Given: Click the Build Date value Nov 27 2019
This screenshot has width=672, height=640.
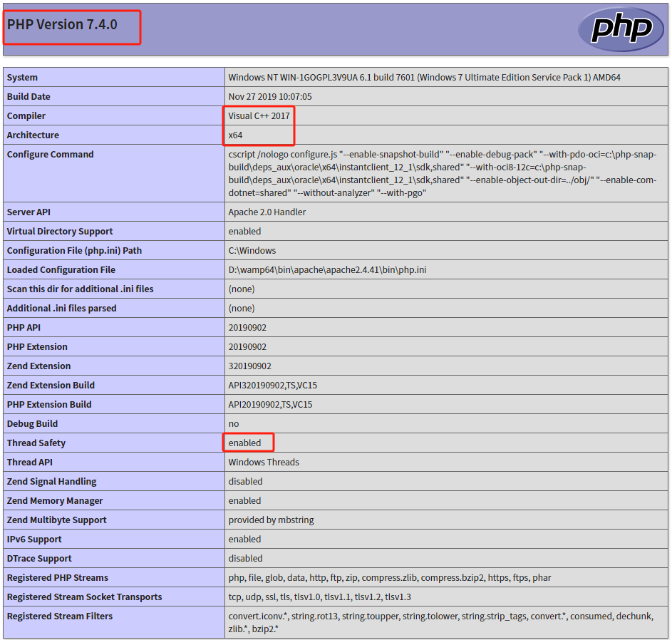Looking at the screenshot, I should (269, 97).
